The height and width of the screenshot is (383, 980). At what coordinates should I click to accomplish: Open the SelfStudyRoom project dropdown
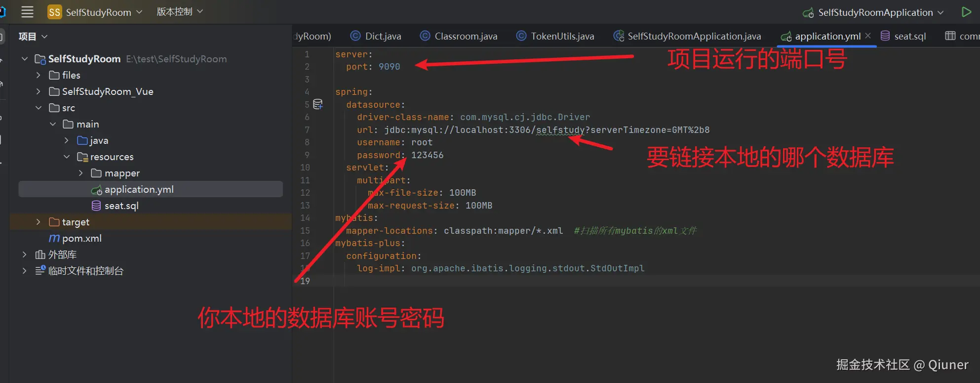[x=104, y=12]
